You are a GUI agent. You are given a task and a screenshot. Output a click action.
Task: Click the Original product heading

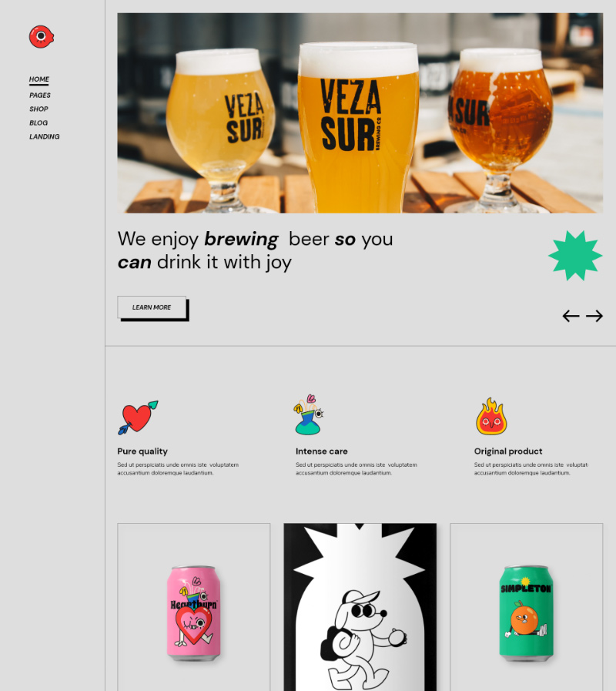[508, 451]
